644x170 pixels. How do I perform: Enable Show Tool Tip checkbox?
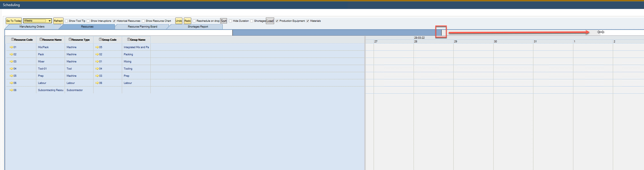pos(66,21)
